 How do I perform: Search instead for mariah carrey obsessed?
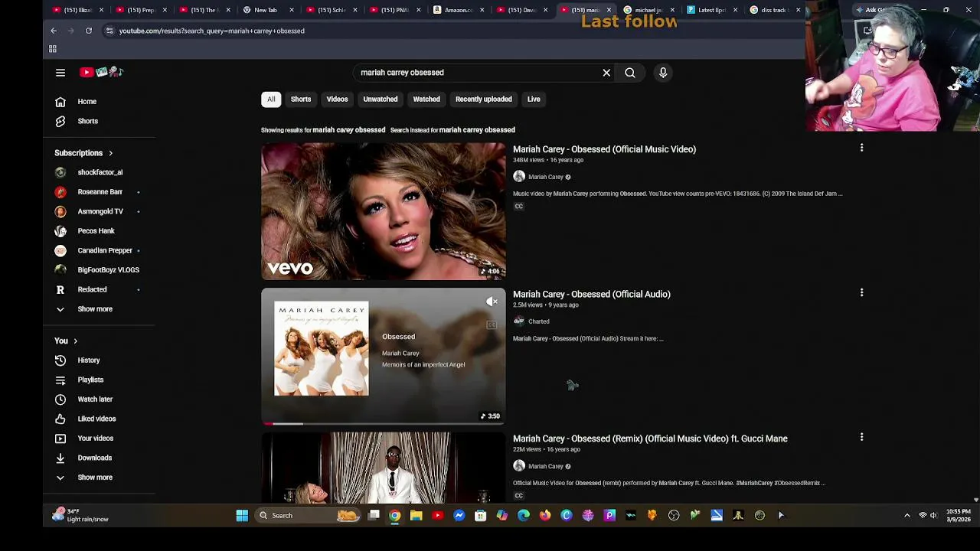(x=477, y=130)
